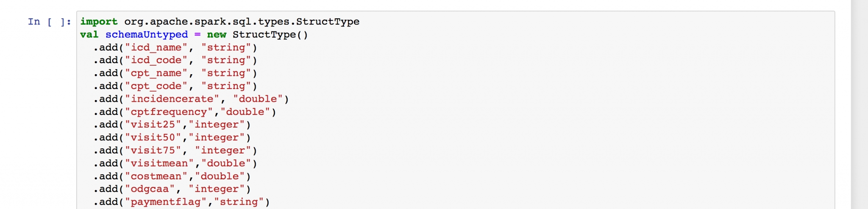The width and height of the screenshot is (868, 209).
Task: Place cursor on the StructType import path
Action: pyautogui.click(x=242, y=22)
